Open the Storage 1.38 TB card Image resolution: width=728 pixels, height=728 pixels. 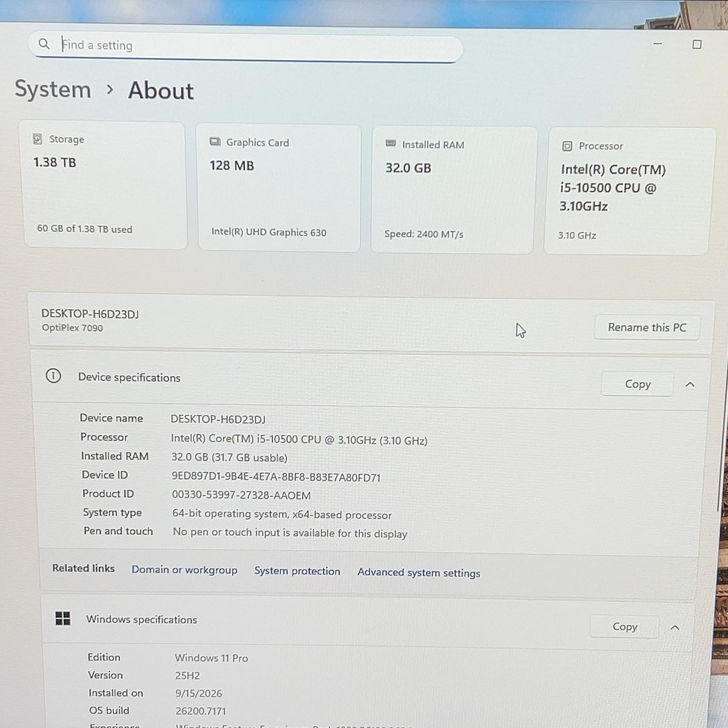pos(104,185)
